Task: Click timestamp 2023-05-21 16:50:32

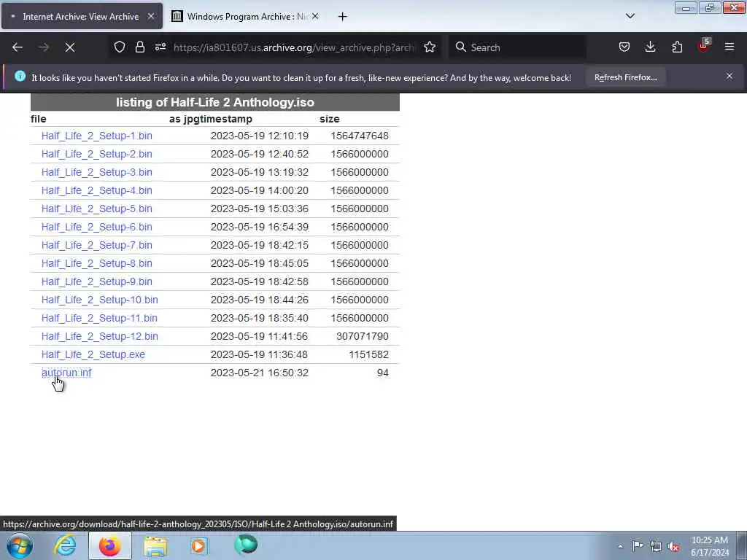Action: [x=260, y=373]
